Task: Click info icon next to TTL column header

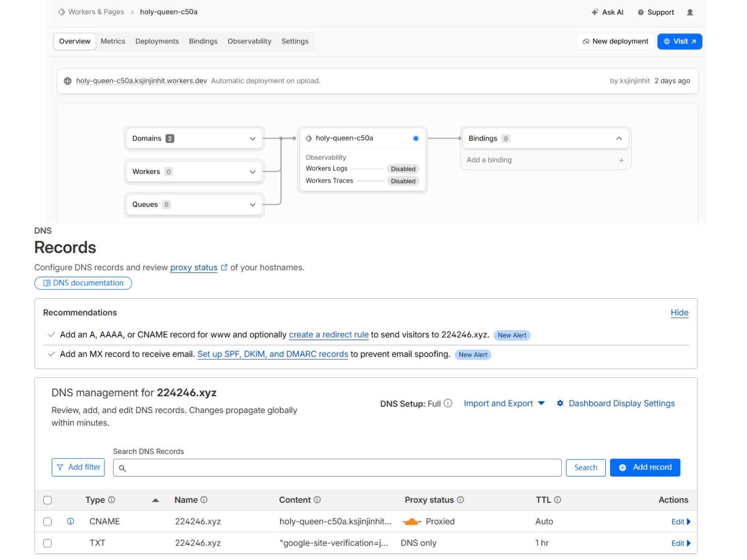Action: click(558, 500)
